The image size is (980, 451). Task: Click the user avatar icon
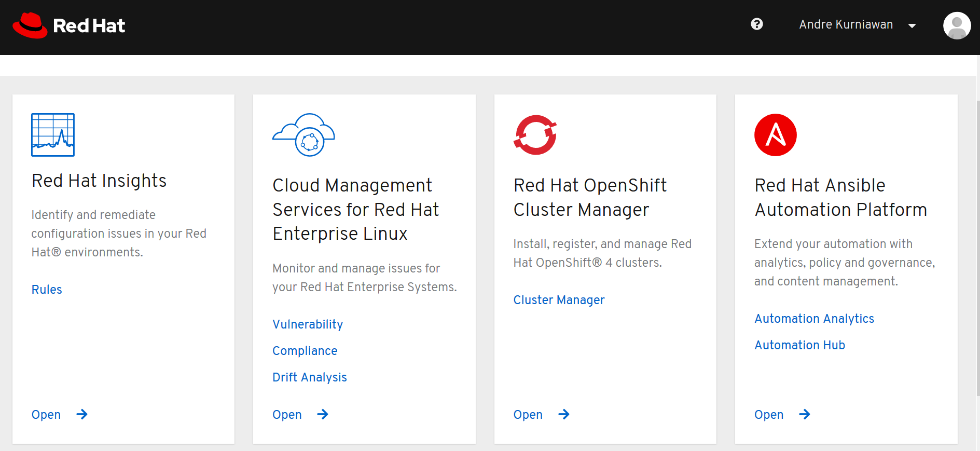pos(957,25)
